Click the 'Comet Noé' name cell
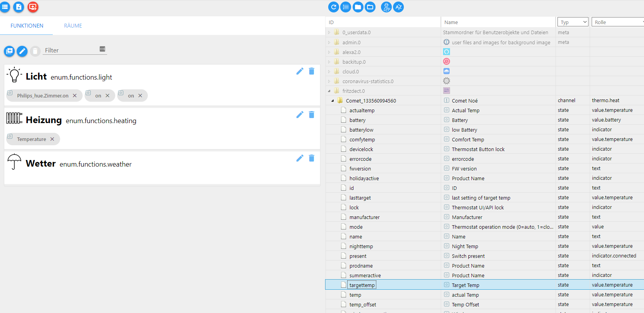Screen dimensions: 644x313 pos(464,101)
